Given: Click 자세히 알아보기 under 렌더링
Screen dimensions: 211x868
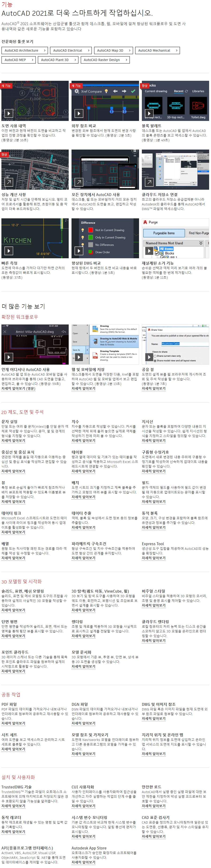Looking at the screenshot, I should click(83, 637).
